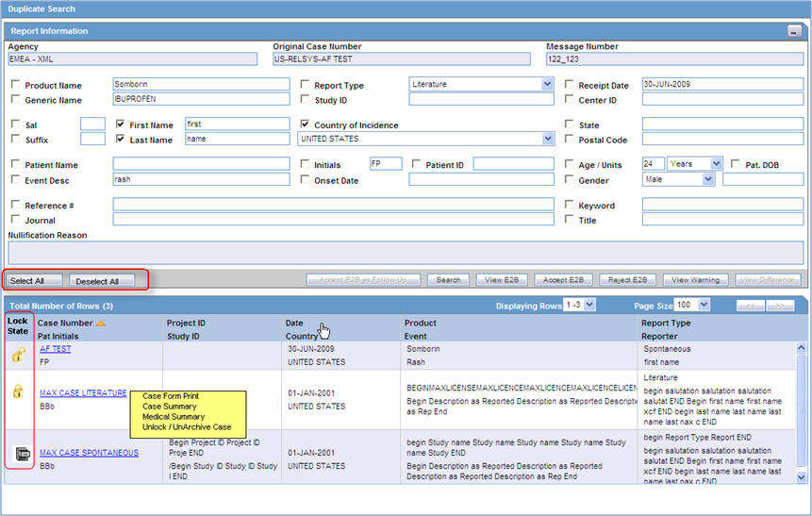Enable the Product Name checkbox
Image resolution: width=812 pixels, height=516 pixels.
coord(15,85)
